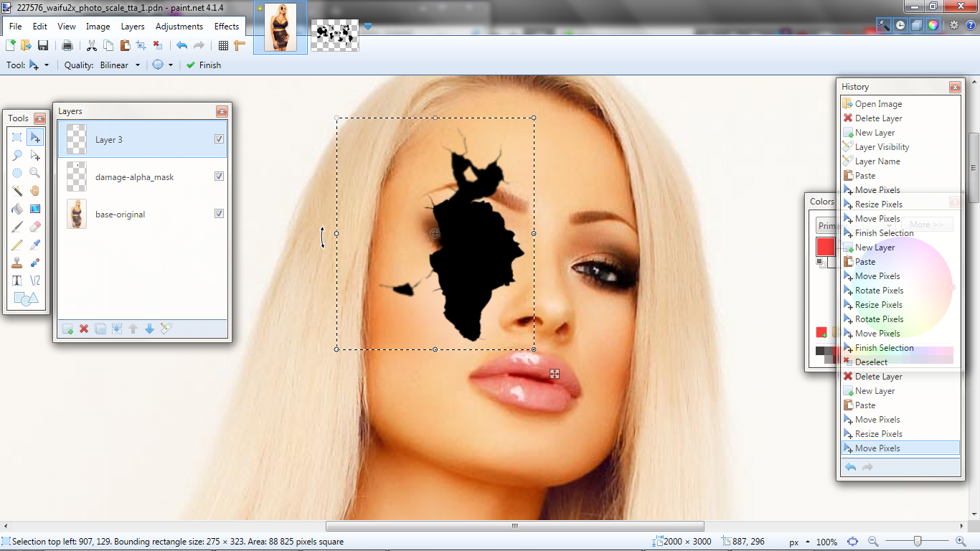Image resolution: width=980 pixels, height=551 pixels.
Task: Click the red primary color swatch
Action: (x=825, y=247)
